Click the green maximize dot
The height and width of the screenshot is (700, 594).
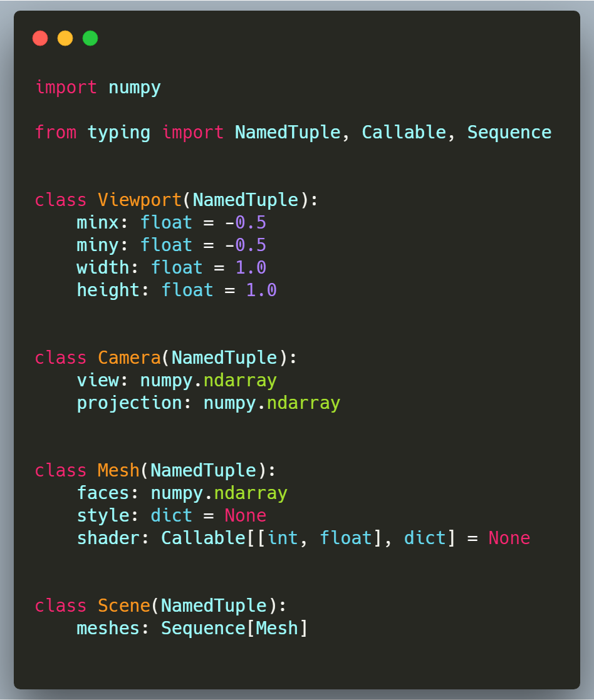(x=90, y=38)
